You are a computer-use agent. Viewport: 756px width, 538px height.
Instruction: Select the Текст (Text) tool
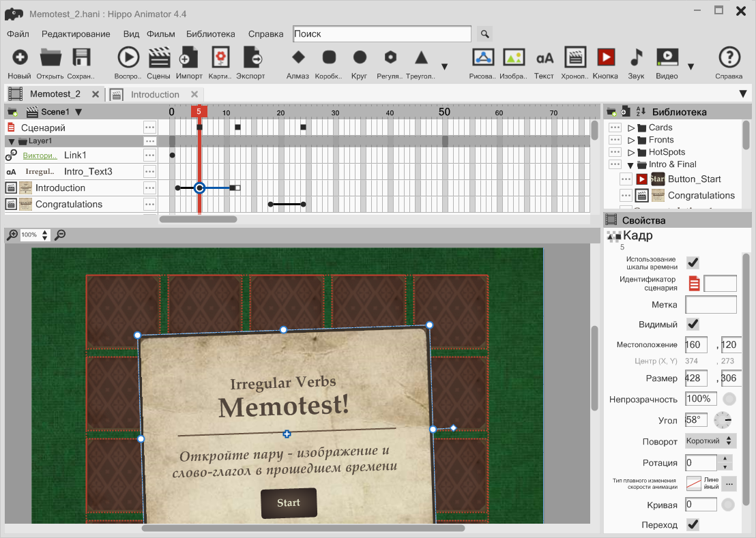click(x=544, y=58)
